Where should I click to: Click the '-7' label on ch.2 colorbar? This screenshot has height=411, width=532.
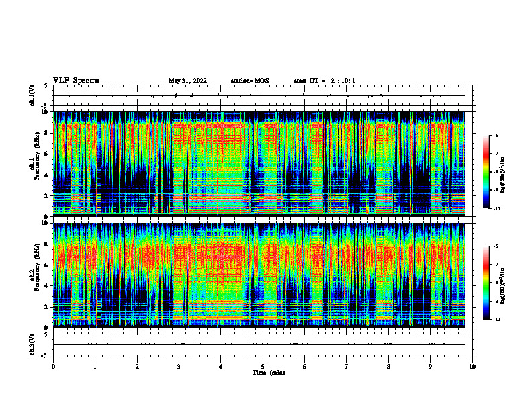(496, 265)
